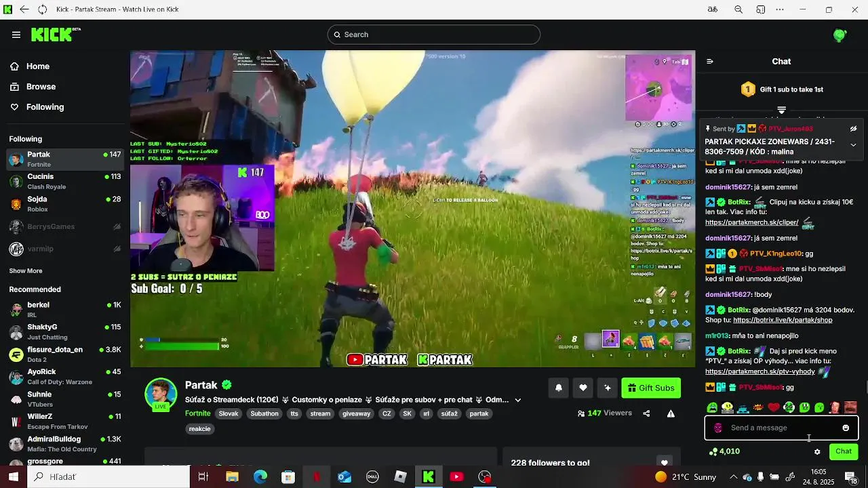
Task: Open ShaktyG recommended channel
Action: 65,331
